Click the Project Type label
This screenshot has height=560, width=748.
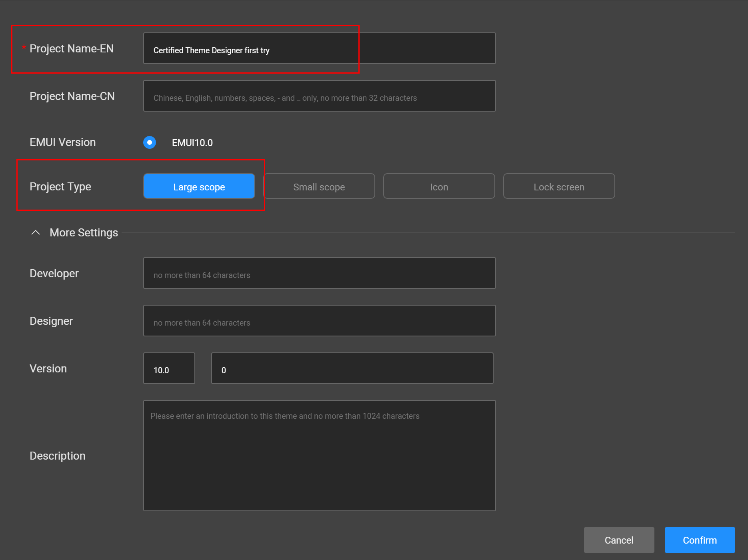60,187
